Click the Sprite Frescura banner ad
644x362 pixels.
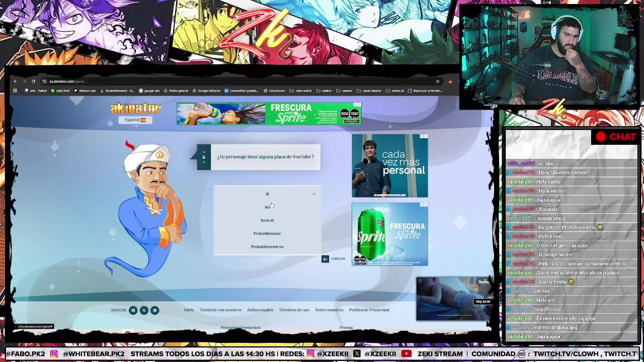(269, 114)
